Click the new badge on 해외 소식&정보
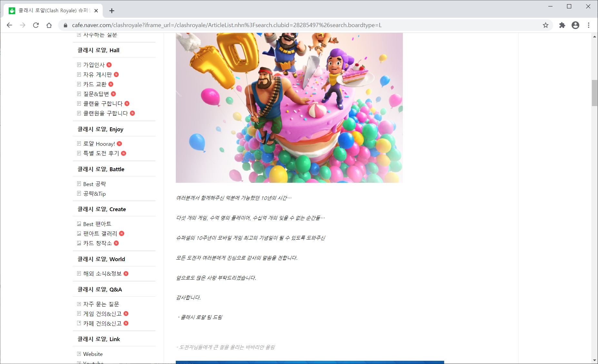This screenshot has height=364, width=598. point(126,274)
